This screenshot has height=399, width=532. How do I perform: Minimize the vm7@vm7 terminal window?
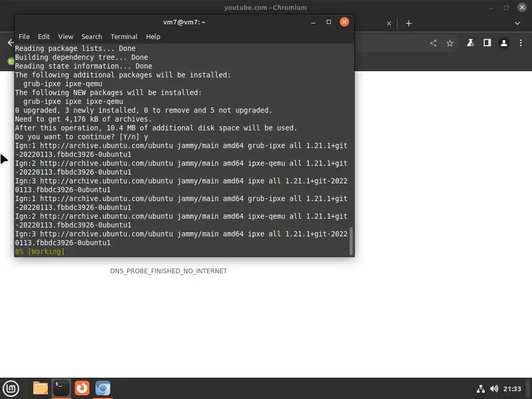pos(313,22)
